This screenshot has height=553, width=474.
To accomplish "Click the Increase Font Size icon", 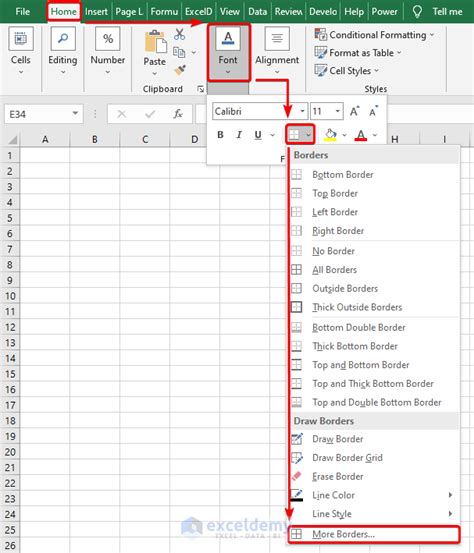I will 354,111.
